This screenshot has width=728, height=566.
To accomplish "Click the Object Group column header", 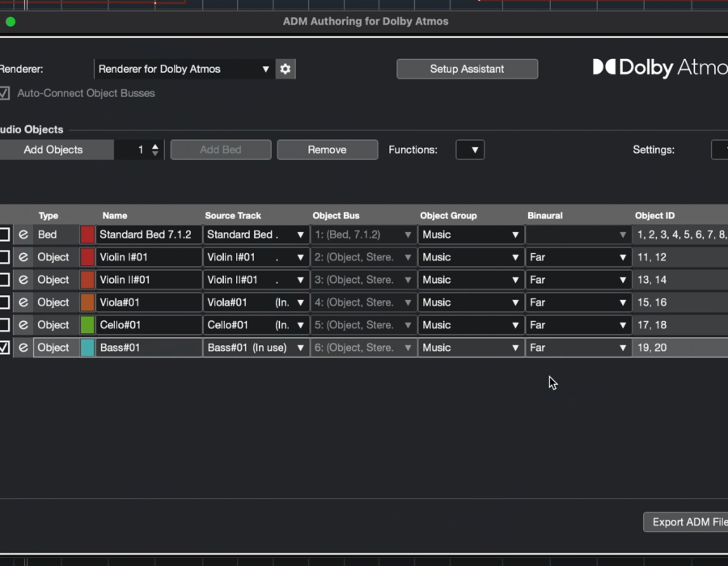I will coord(448,216).
